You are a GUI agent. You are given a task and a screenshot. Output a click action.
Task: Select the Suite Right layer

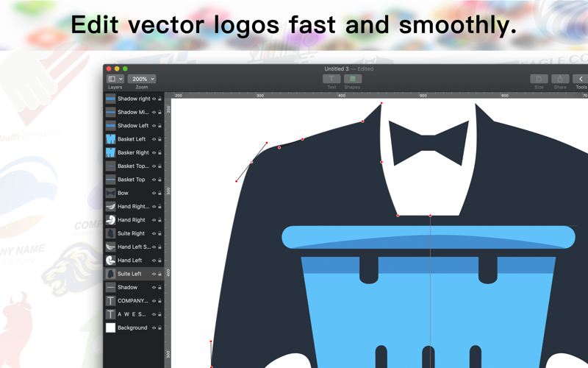(x=134, y=233)
